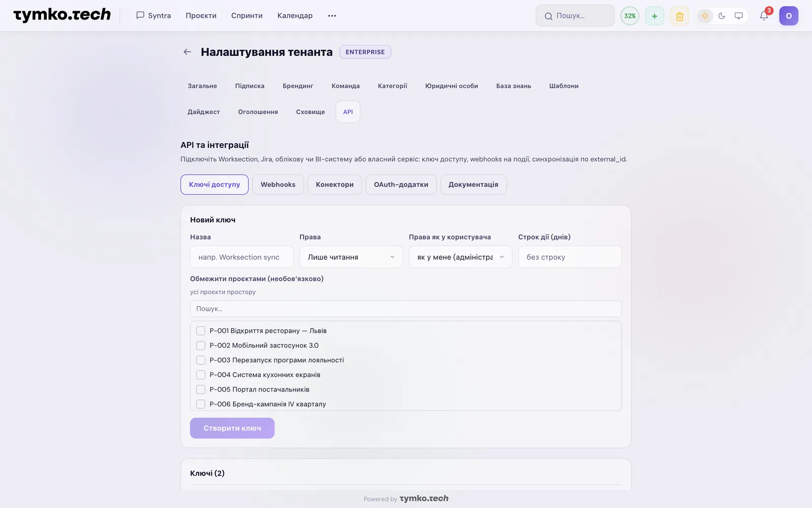Viewport: 812px width, 508px height.
Task: Open Спринти in top navigation
Action: pyautogui.click(x=247, y=16)
